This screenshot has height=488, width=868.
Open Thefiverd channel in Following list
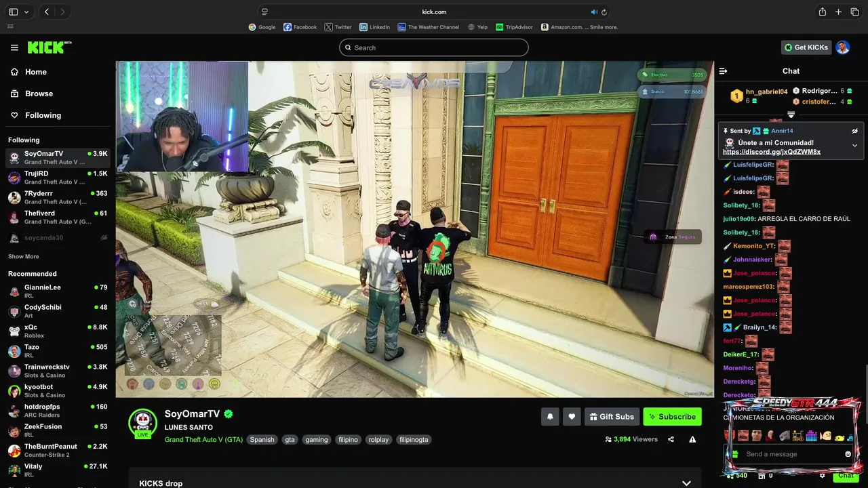58,217
